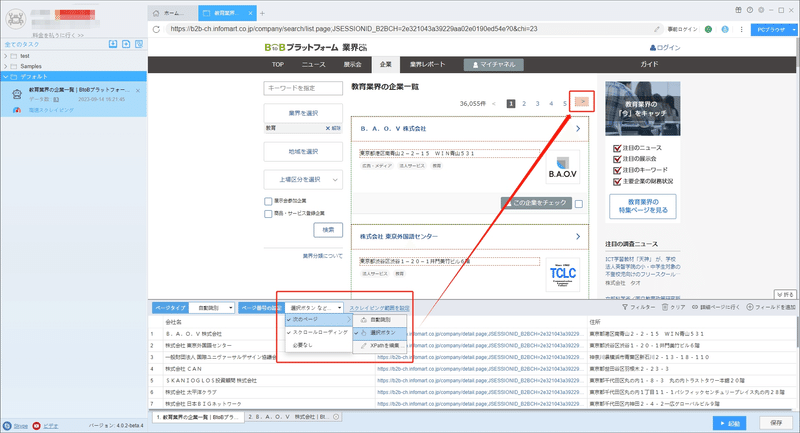800x433 pixels.
Task: Open PCブラウザ dropdown arrow
Action: coord(794,30)
